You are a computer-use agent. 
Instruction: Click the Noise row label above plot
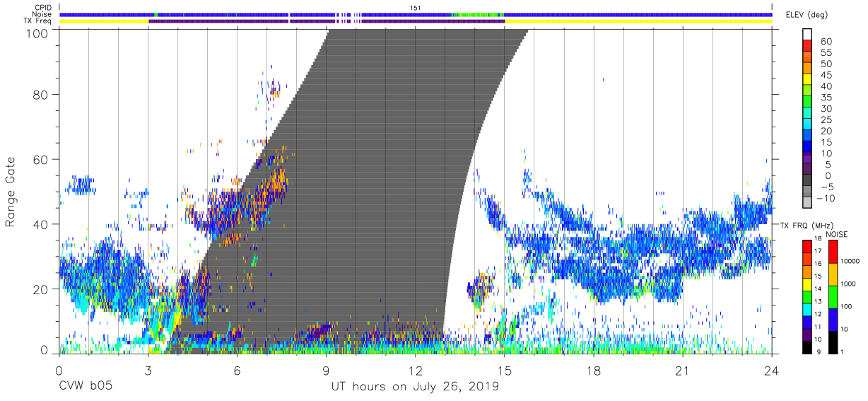[x=42, y=14]
